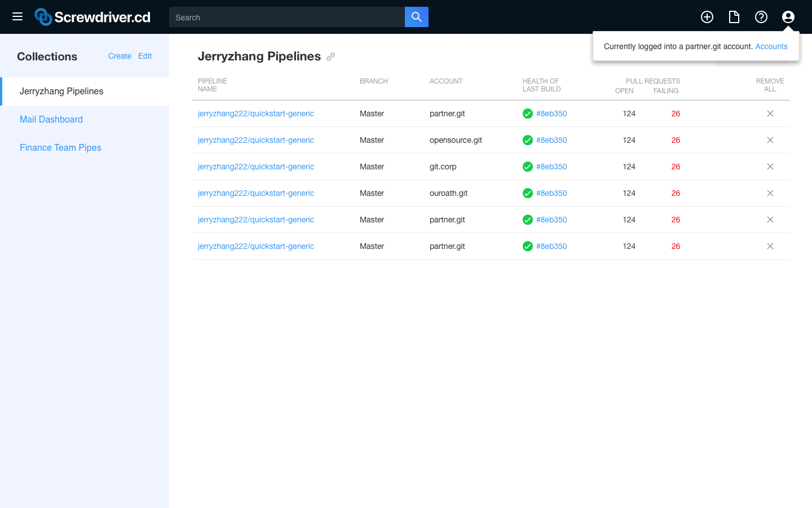
Task: Click the Collections sidebar heading
Action: click(x=47, y=56)
